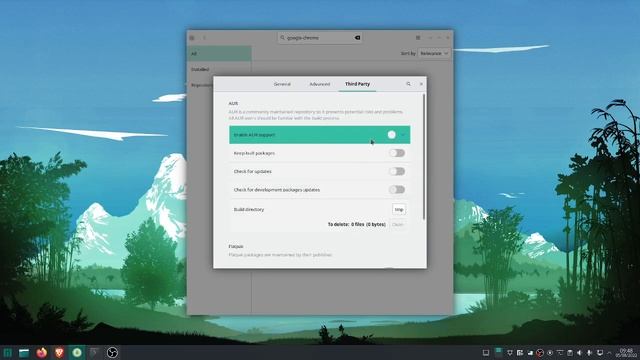Toggle Check for development packages updates switch

[x=397, y=190]
